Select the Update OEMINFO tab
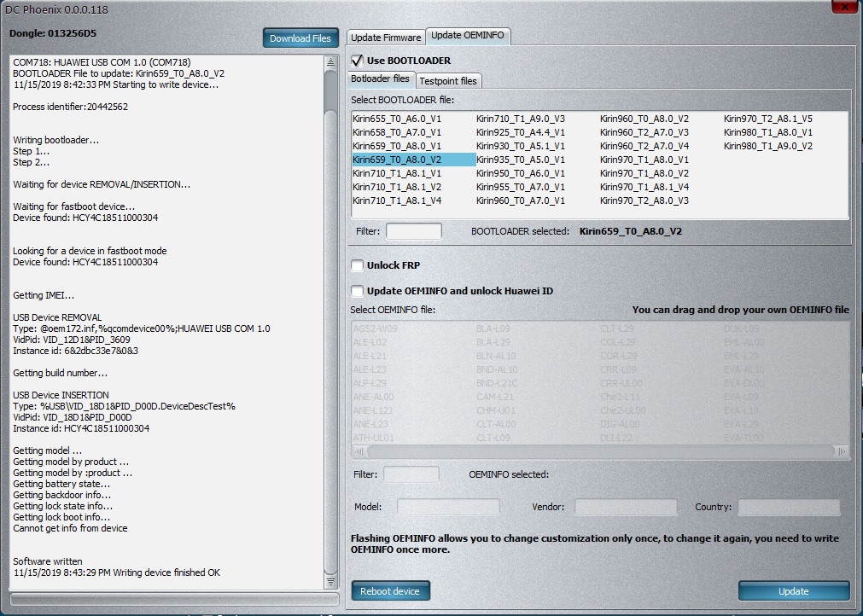Screen dimensions: 863x616 468,35
